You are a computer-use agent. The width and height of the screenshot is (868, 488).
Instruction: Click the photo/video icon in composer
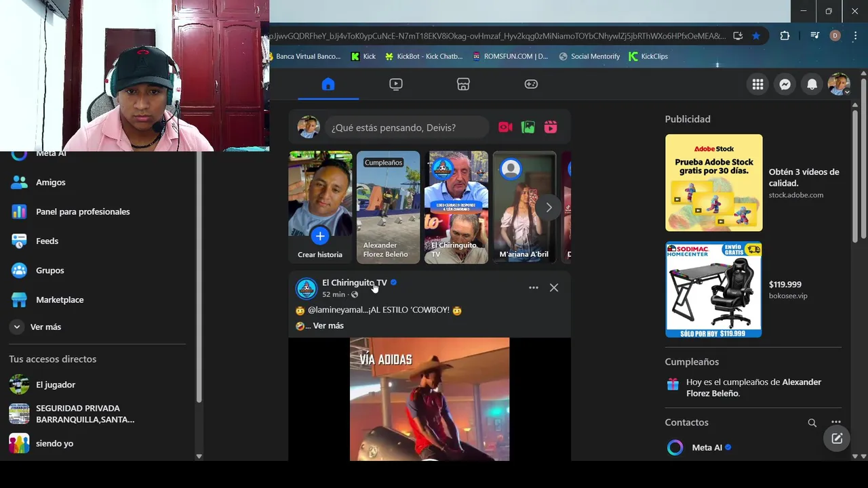pyautogui.click(x=528, y=127)
